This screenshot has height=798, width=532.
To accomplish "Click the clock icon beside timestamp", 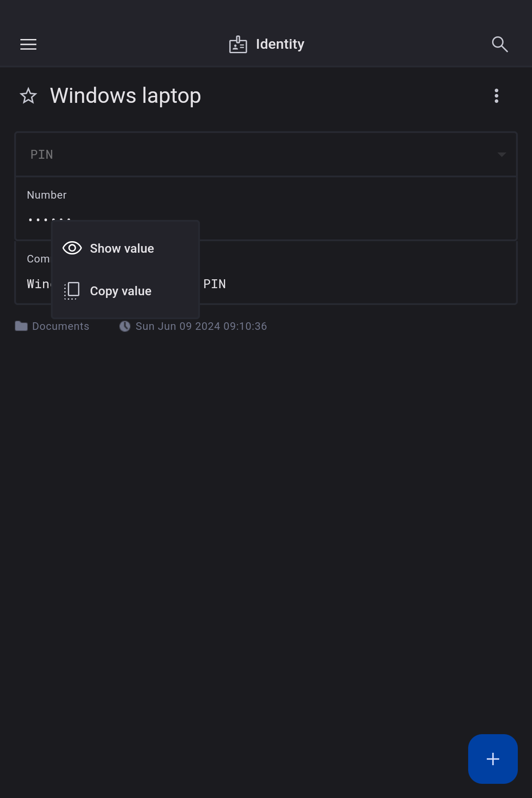I will (x=125, y=326).
